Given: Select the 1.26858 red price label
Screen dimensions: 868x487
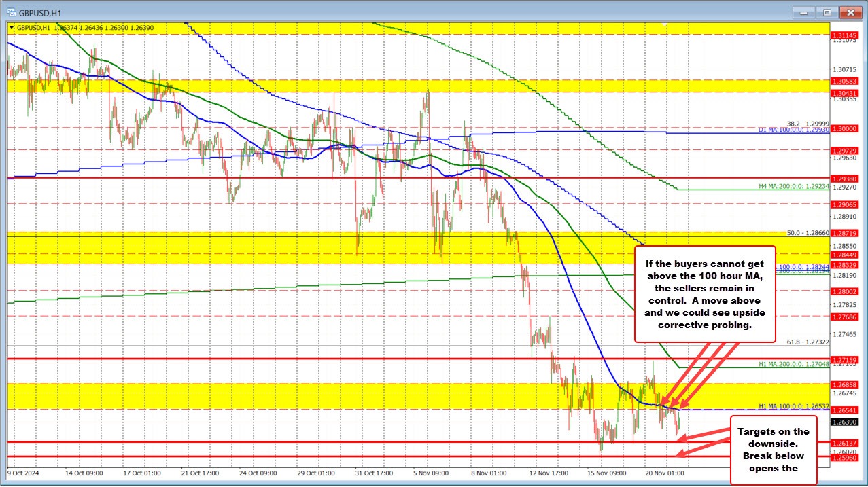Looking at the screenshot, I should pyautogui.click(x=846, y=384).
